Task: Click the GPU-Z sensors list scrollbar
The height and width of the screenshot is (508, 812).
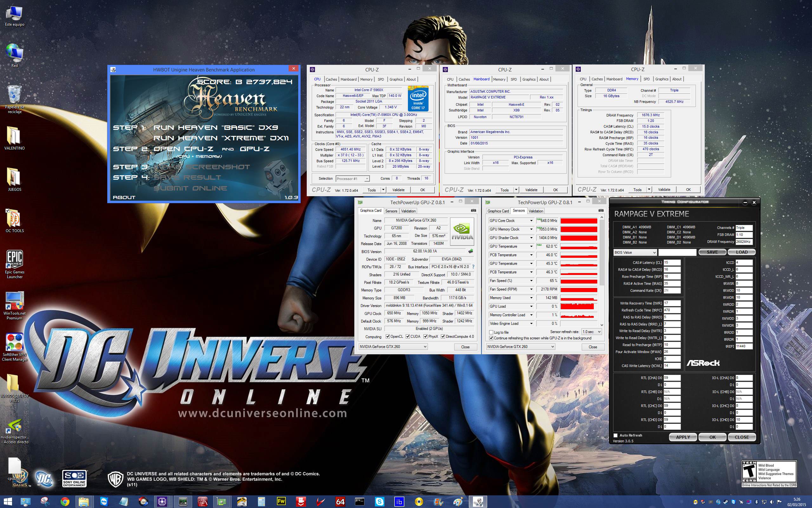Action: pyautogui.click(x=601, y=252)
